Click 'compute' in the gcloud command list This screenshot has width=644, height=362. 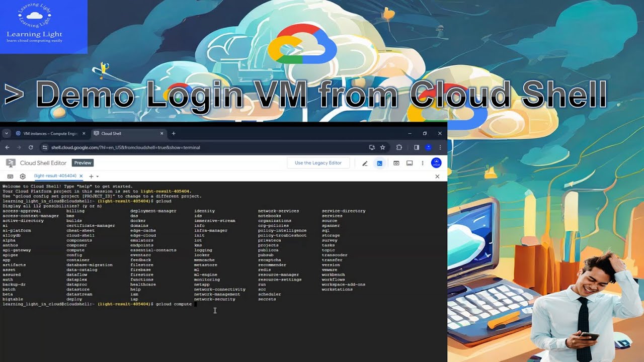point(75,250)
